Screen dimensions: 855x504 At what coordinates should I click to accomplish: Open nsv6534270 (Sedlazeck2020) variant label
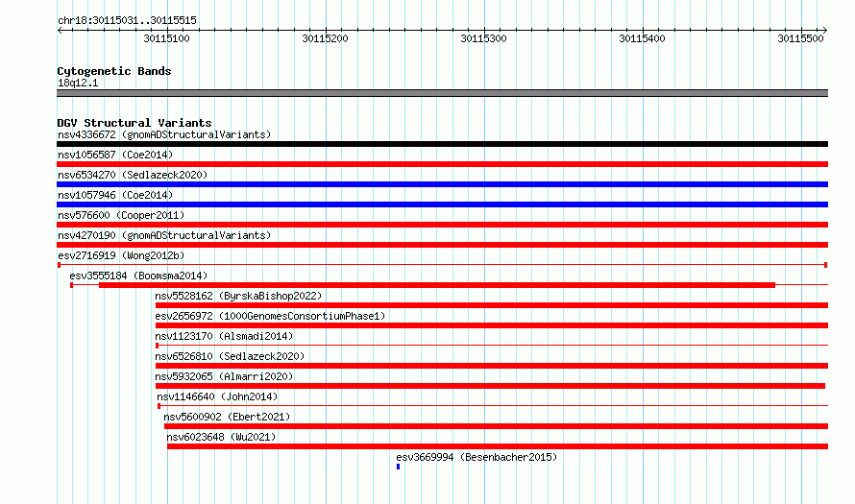[133, 175]
